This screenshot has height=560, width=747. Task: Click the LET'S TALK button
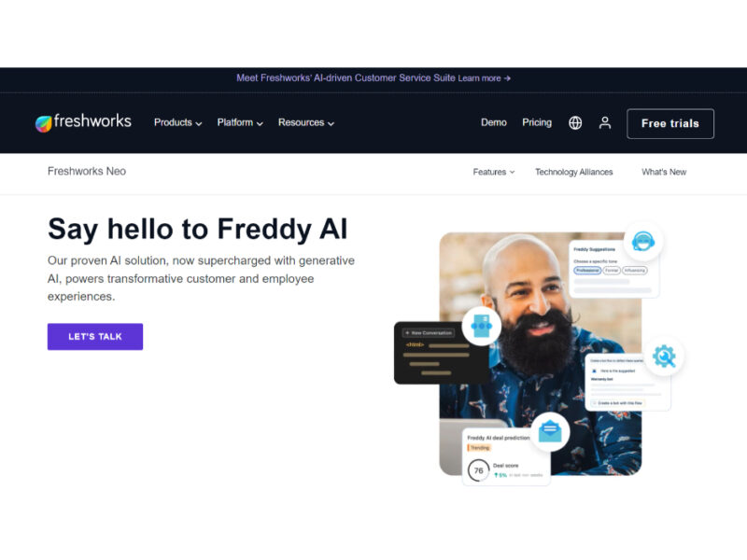95,337
